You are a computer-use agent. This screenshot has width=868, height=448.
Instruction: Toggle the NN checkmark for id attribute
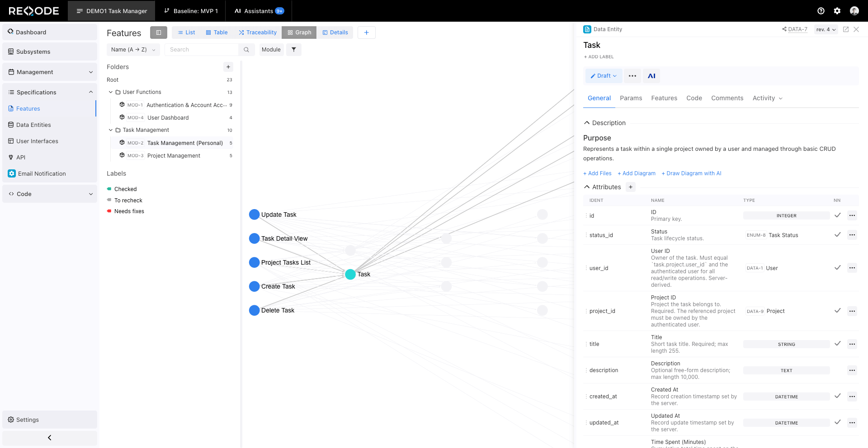pyautogui.click(x=837, y=215)
